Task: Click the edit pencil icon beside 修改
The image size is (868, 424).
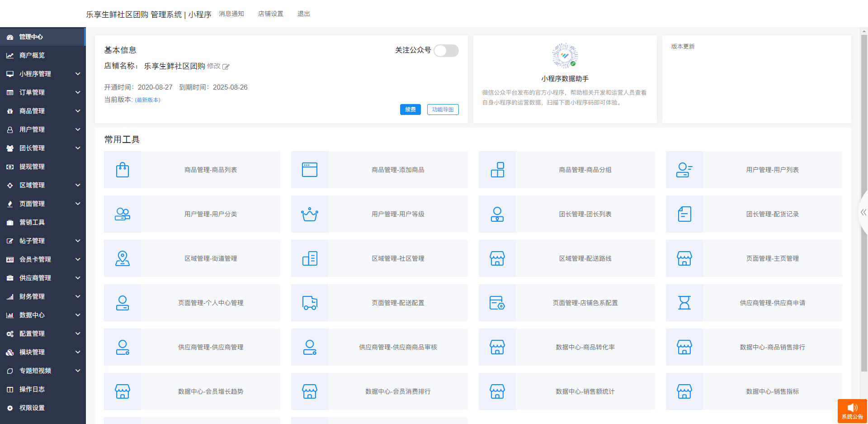Action: coord(226,67)
